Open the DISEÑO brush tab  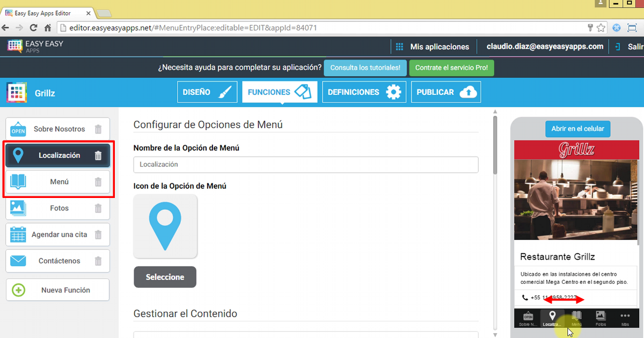point(207,92)
